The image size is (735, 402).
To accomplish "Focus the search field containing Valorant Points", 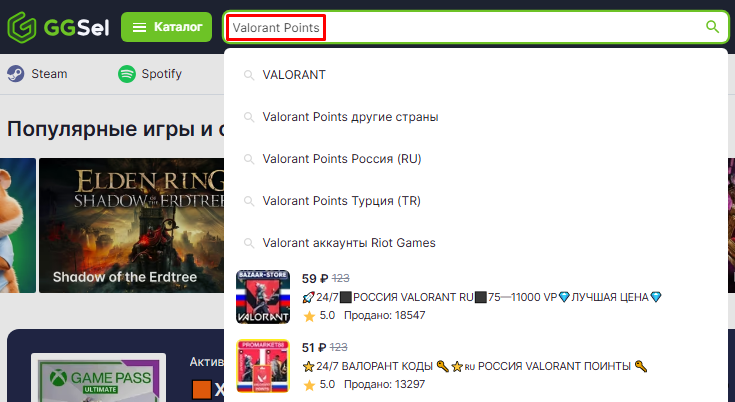I will 476,27.
